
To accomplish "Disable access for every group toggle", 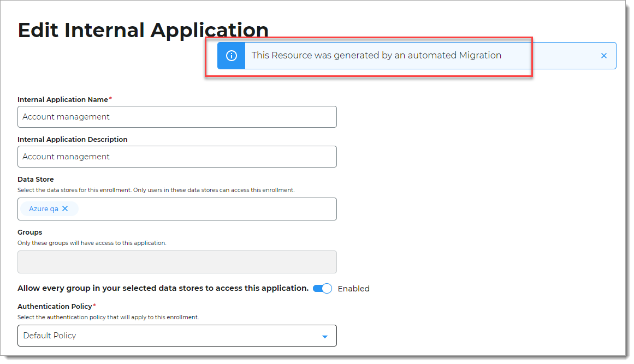I will click(323, 288).
